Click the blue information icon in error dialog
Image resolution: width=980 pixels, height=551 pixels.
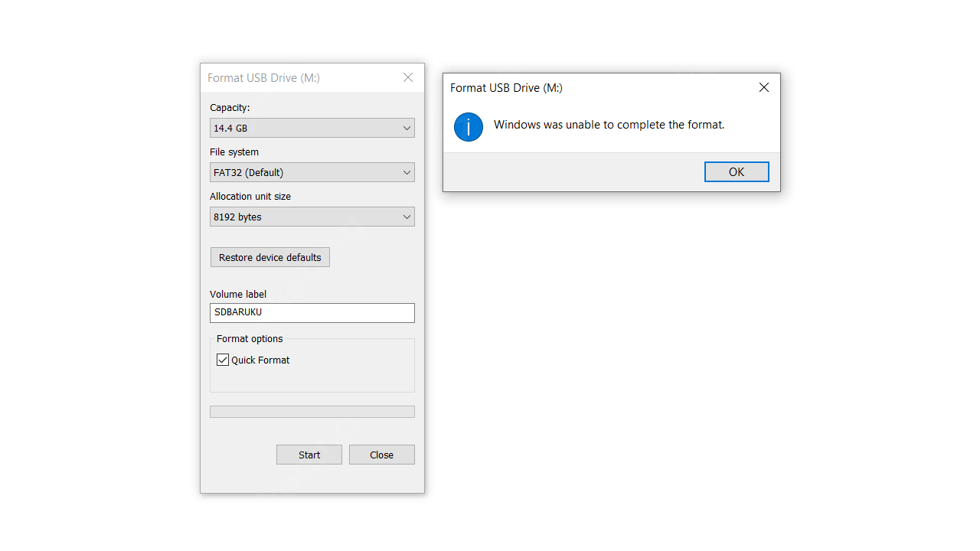pyautogui.click(x=469, y=127)
